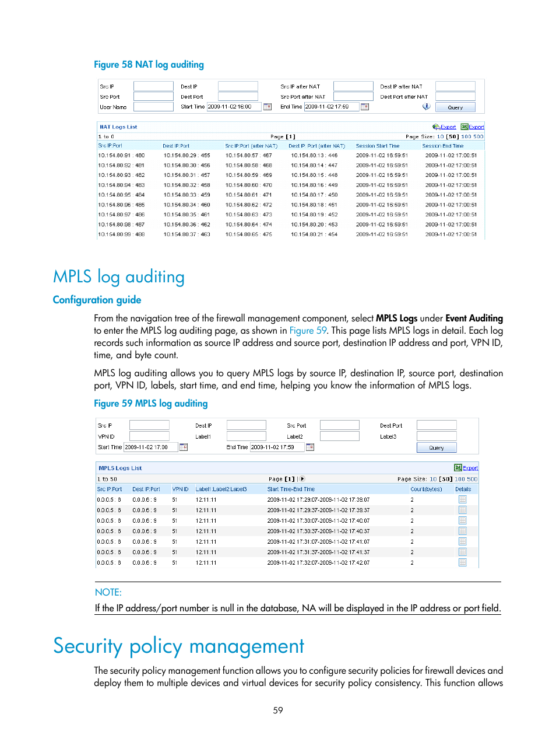Screen dimensions: 556x756
Task: Click the Dest IP field in NAT form
Action: coord(238,86)
